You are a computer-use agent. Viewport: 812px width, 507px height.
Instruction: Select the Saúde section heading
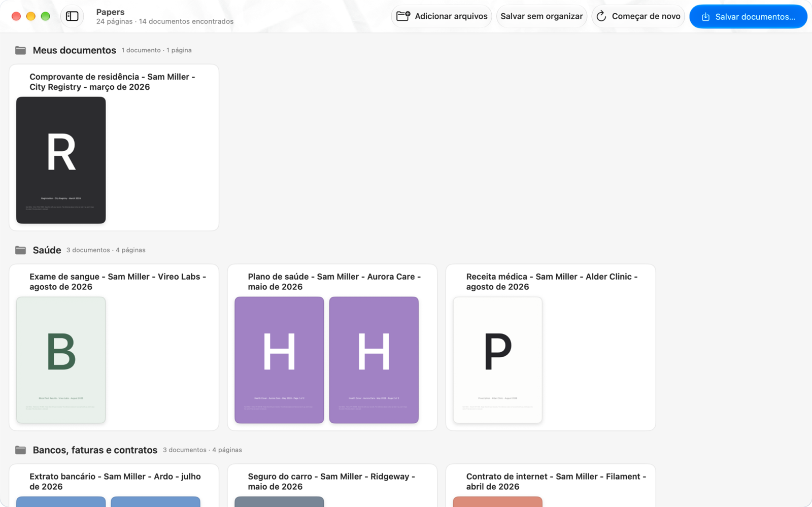point(47,250)
